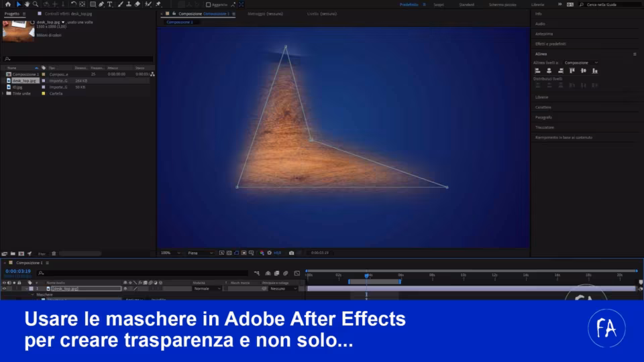Align layers to bottom edge
The height and width of the screenshot is (362, 644).
click(595, 71)
